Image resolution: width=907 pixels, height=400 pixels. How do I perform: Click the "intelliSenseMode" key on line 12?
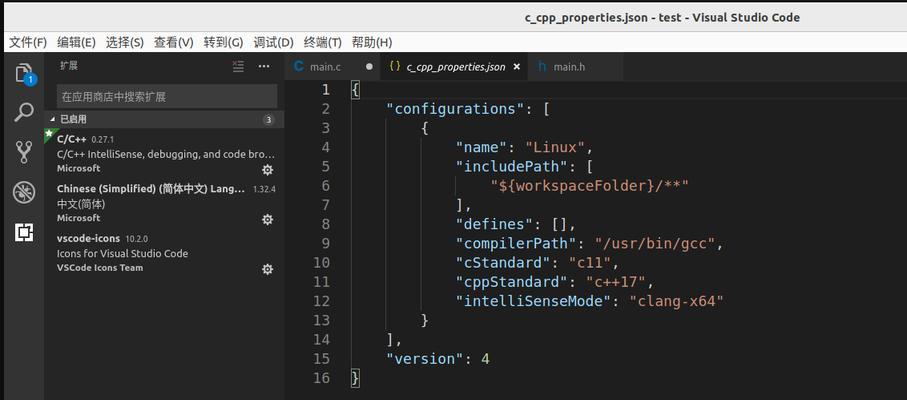(534, 301)
